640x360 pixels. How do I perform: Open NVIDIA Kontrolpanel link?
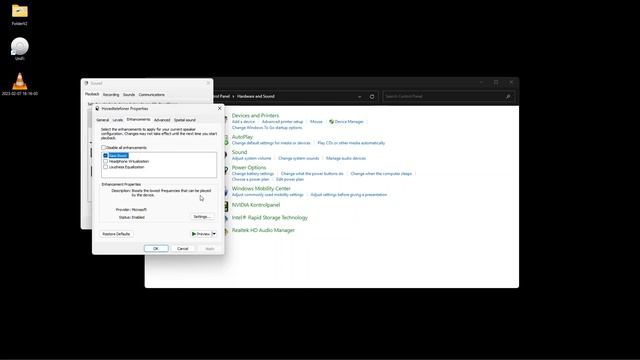pyautogui.click(x=256, y=205)
